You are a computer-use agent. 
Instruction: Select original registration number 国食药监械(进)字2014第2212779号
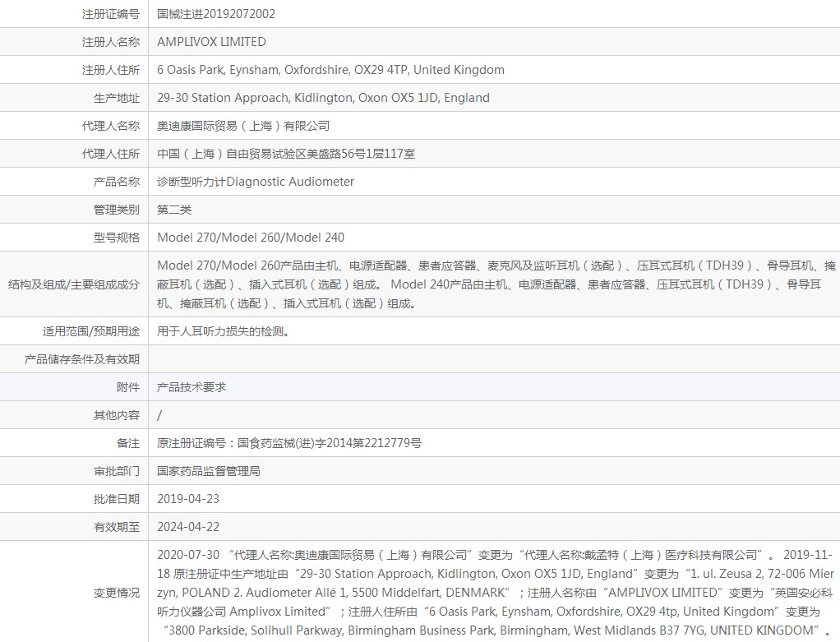pos(330,443)
